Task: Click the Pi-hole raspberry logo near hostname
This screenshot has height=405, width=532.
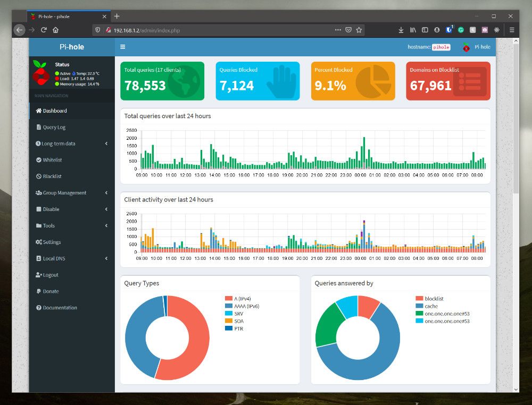Action: [466, 47]
